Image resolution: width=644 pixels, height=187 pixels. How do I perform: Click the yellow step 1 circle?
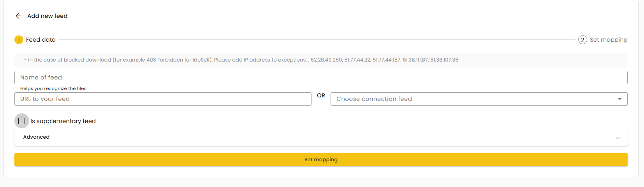click(x=19, y=40)
